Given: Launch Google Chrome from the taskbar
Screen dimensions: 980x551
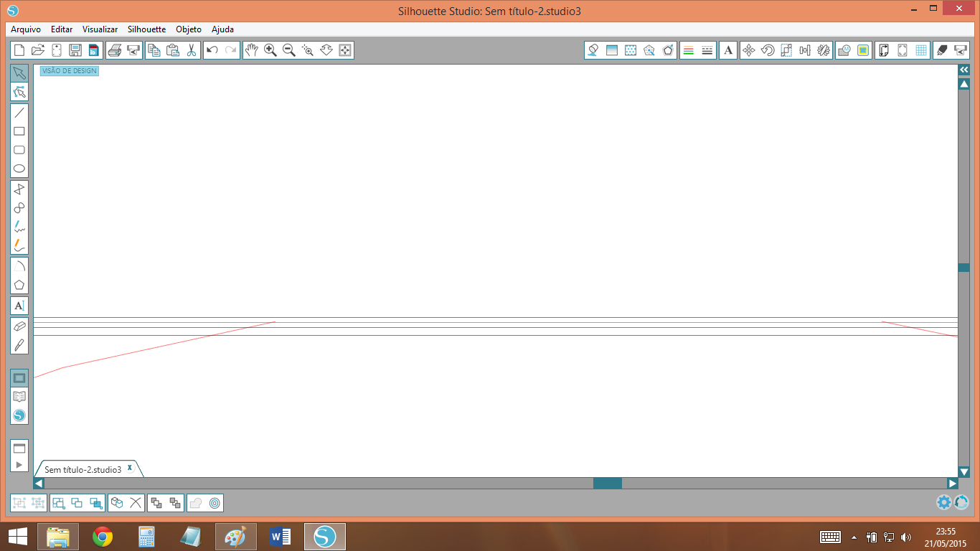Looking at the screenshot, I should point(103,537).
